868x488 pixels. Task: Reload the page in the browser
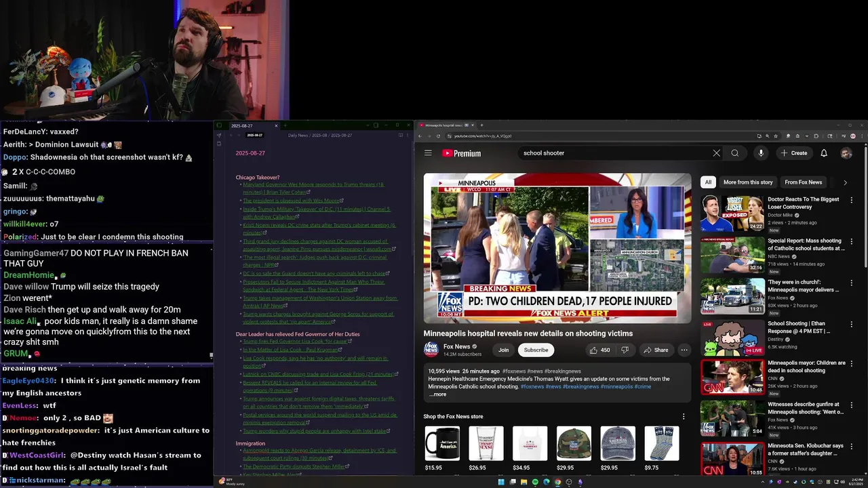[x=438, y=136]
